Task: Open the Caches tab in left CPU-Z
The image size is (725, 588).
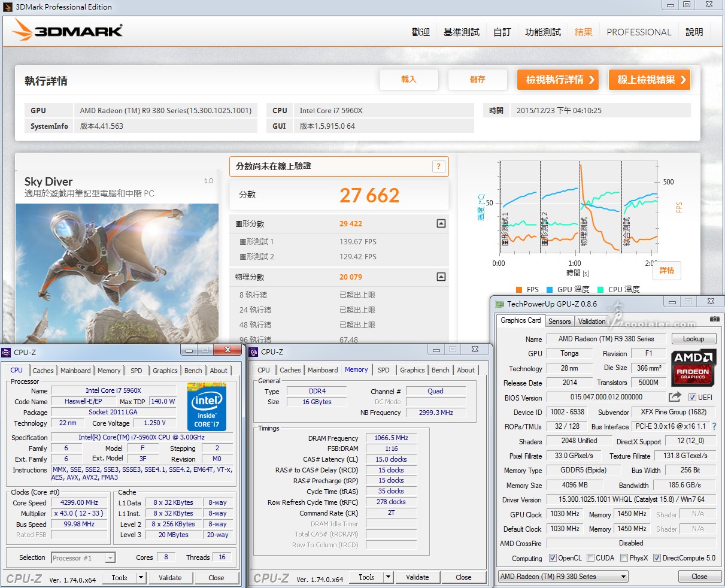Action: coord(43,371)
